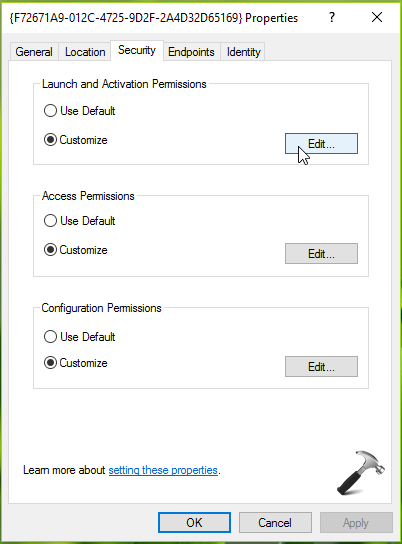This screenshot has width=402, height=544.
Task: Edit Launch and Activation Permissions
Action: point(321,143)
